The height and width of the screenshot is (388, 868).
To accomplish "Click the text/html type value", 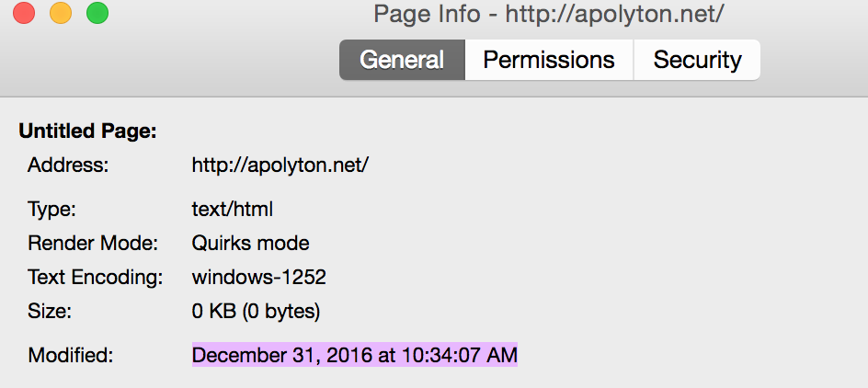I will [x=233, y=210].
